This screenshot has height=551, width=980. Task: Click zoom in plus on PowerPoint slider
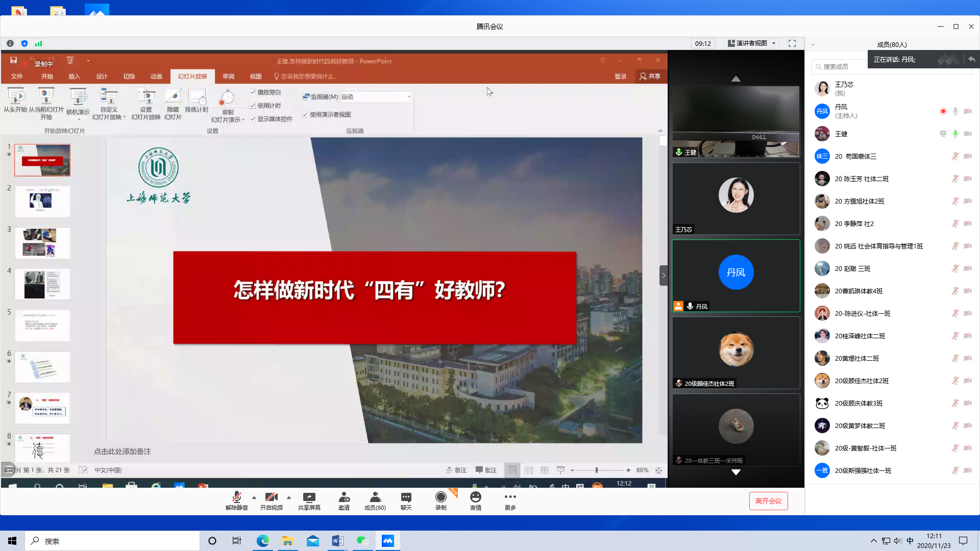[x=628, y=470]
